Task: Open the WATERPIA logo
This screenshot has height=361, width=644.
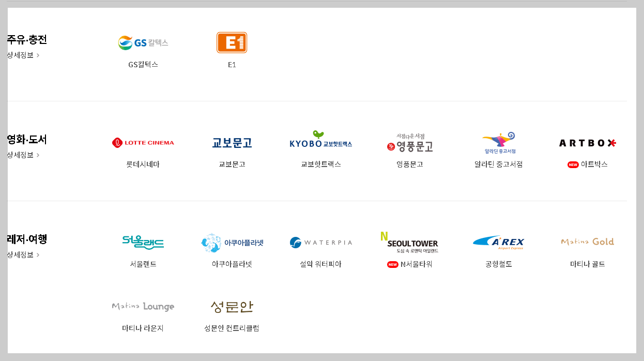Action: point(321,243)
